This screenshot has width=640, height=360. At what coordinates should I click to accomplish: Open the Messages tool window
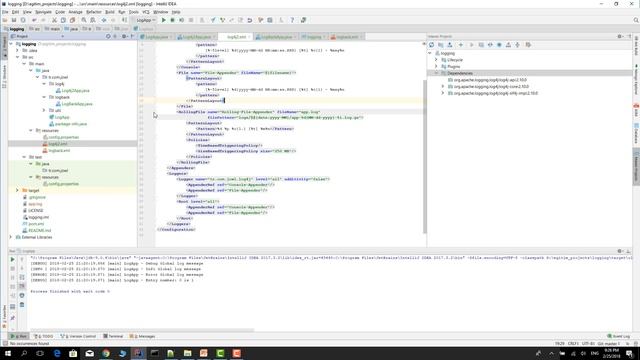[142, 336]
